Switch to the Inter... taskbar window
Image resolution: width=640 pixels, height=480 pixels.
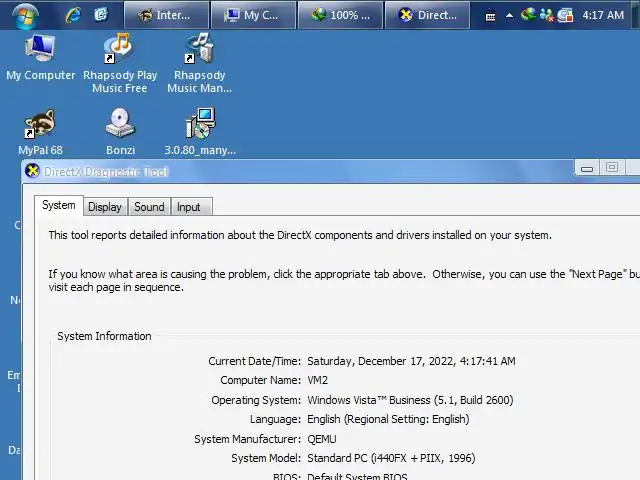coord(167,15)
